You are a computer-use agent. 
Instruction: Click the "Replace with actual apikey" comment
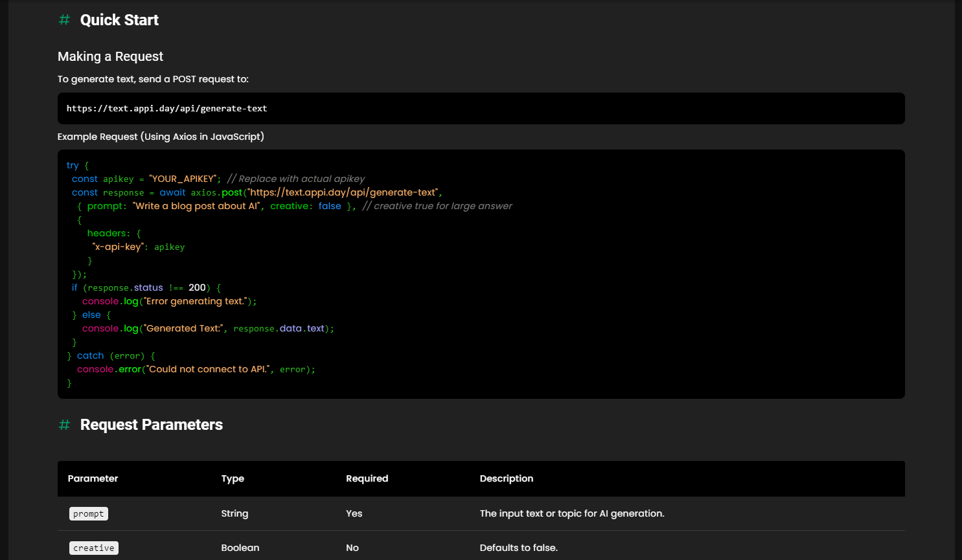(x=296, y=179)
